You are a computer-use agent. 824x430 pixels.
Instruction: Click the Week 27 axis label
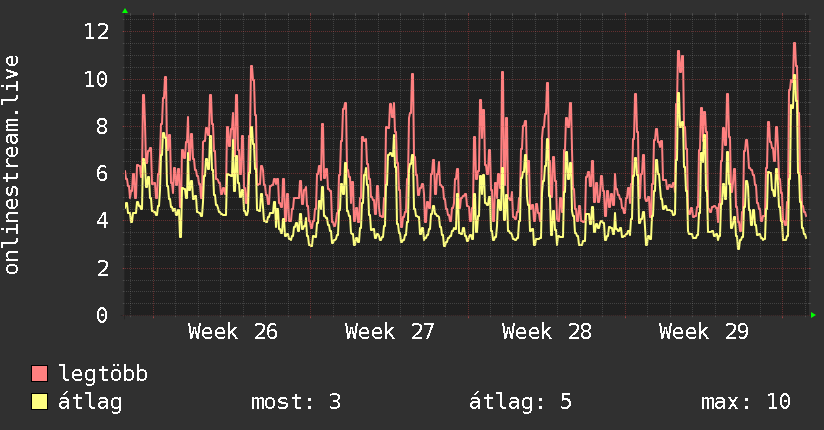pyautogui.click(x=389, y=332)
